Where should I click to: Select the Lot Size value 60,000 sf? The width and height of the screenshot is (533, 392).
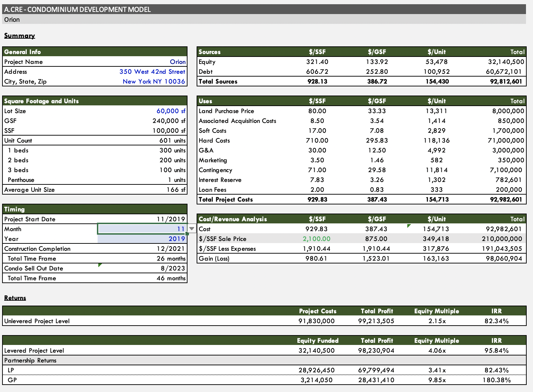point(171,111)
